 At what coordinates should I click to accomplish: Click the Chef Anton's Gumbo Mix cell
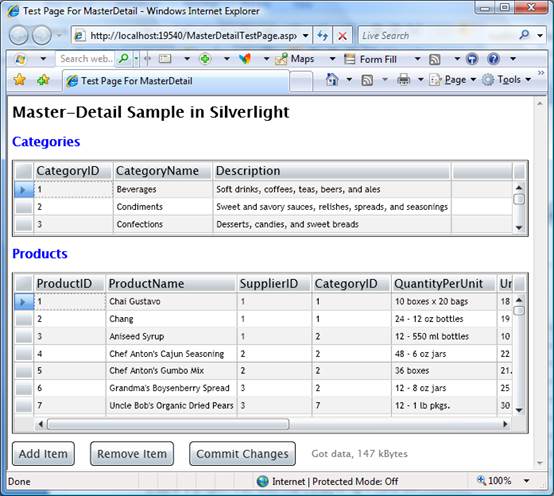pos(171,371)
